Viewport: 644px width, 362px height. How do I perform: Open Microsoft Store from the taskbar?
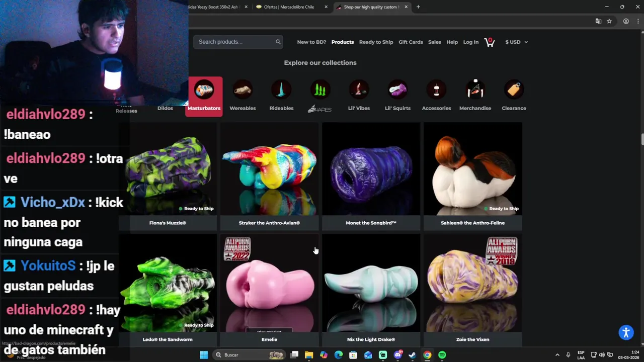(x=353, y=355)
